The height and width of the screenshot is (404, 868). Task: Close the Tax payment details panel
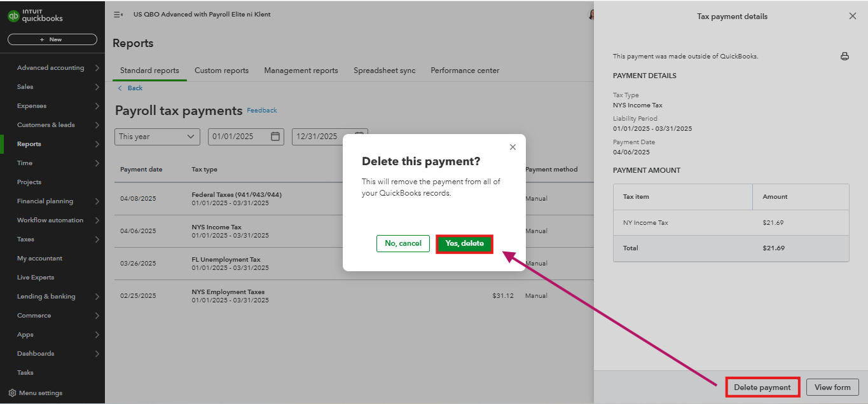tap(853, 16)
